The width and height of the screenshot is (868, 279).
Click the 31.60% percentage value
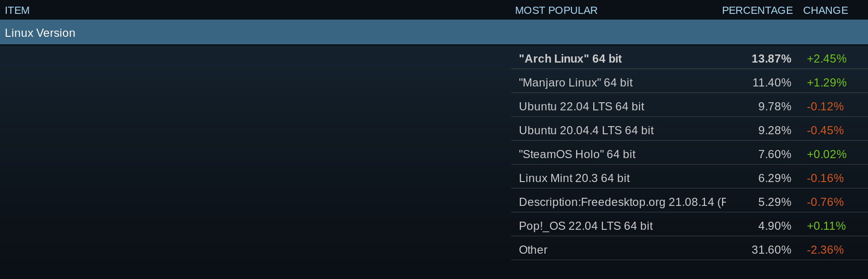click(x=771, y=250)
